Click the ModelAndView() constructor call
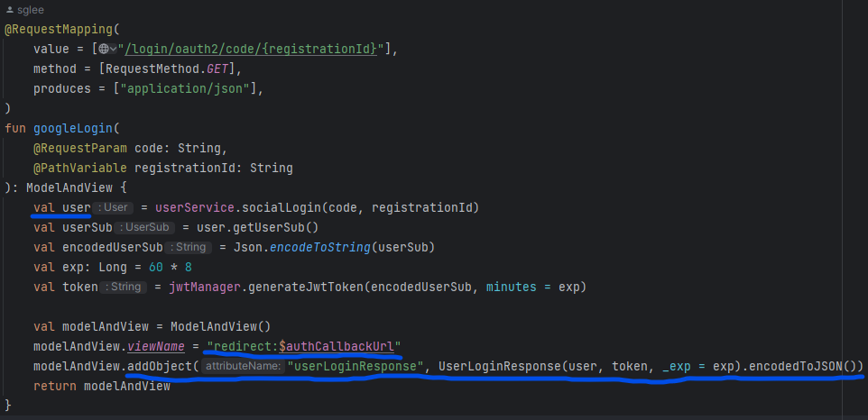This screenshot has width=868, height=420. pyautogui.click(x=220, y=326)
